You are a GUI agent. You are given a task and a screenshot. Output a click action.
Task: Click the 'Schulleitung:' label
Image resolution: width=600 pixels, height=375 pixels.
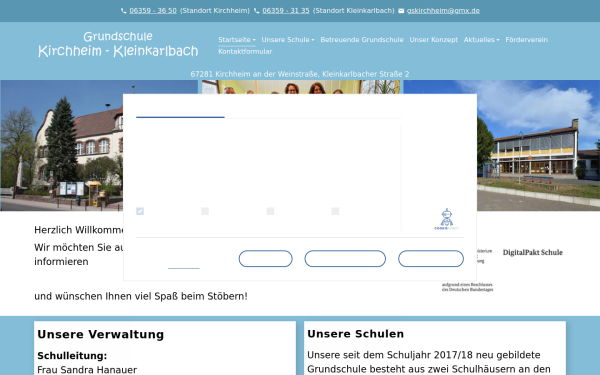72,356
